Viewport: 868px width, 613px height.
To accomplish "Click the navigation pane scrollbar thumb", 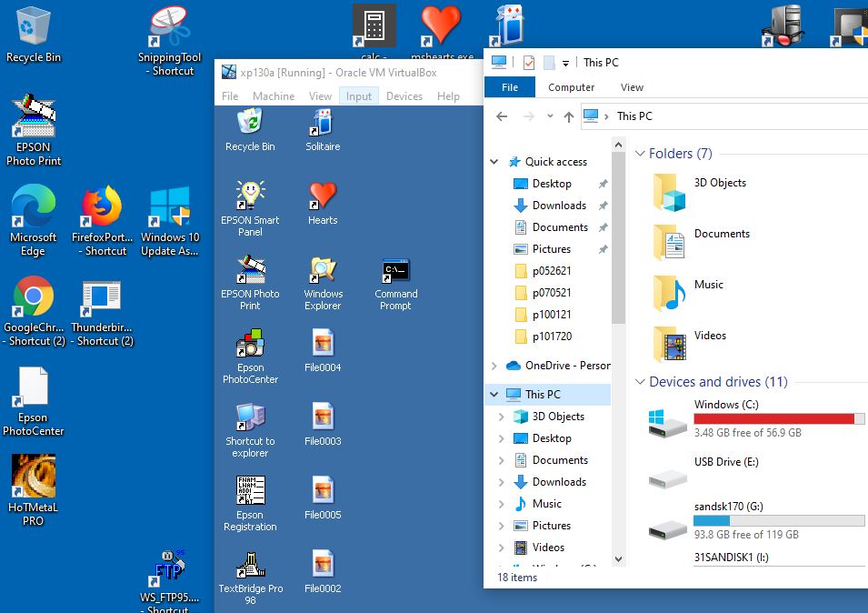I will [618, 237].
